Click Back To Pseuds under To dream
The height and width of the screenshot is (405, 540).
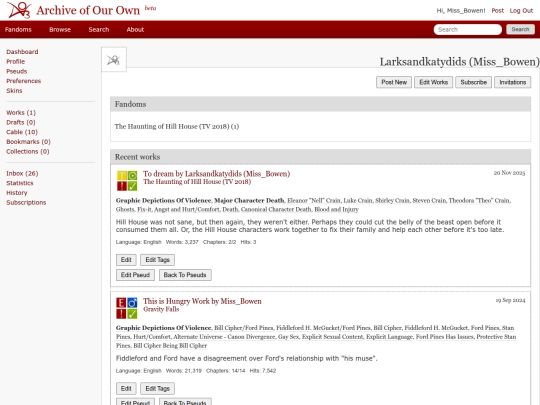click(185, 275)
